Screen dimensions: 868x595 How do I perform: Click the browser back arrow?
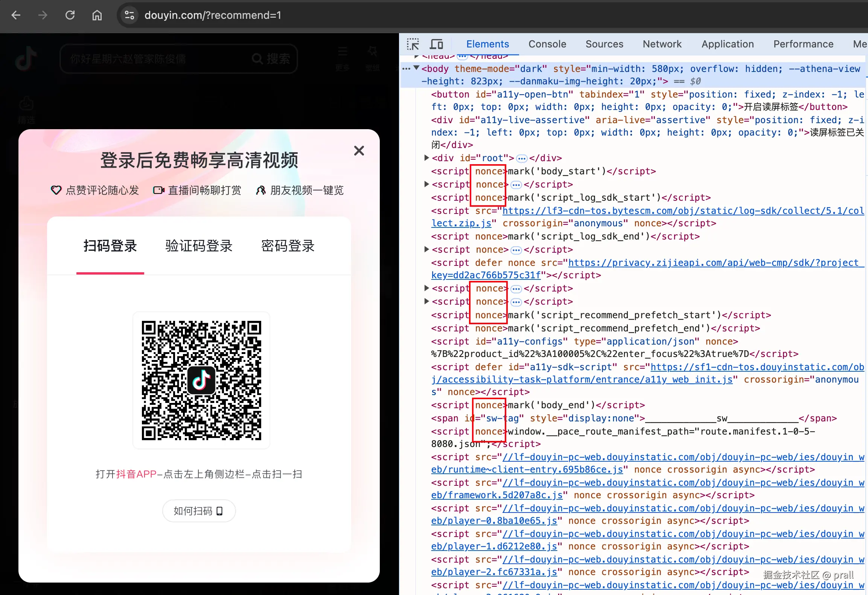[16, 15]
